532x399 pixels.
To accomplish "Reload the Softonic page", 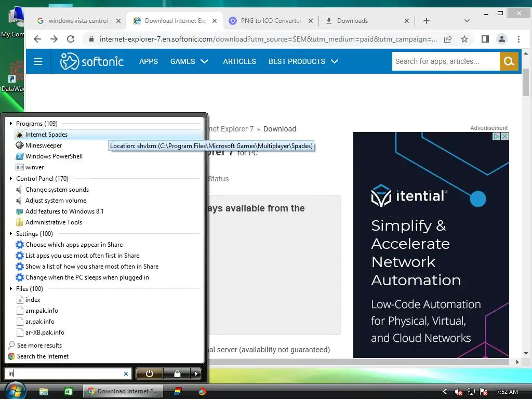I will 71,39.
